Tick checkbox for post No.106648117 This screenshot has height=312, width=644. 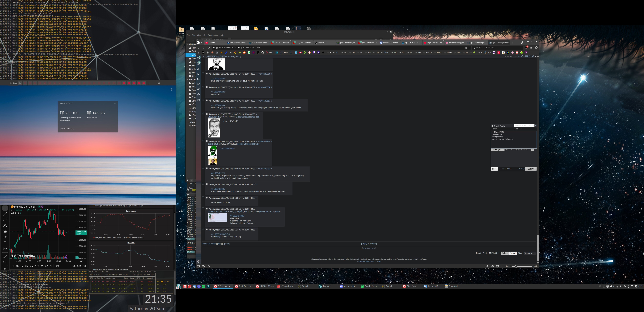[206, 141]
